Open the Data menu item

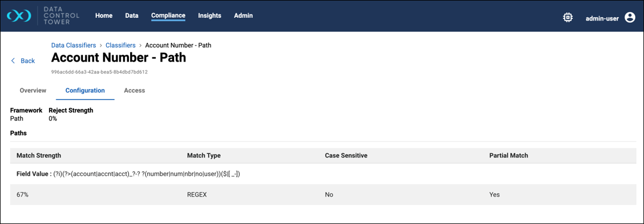coord(132,16)
